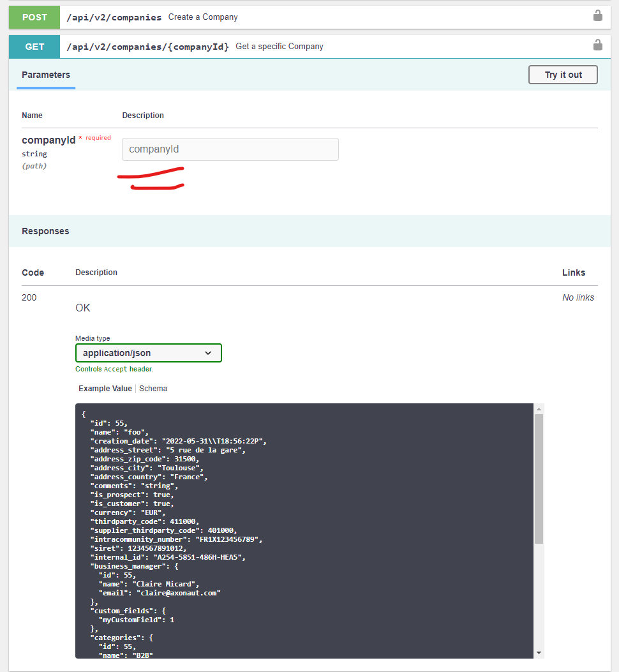This screenshot has width=619, height=672.
Task: Click the 200 response code
Action: click(x=29, y=297)
